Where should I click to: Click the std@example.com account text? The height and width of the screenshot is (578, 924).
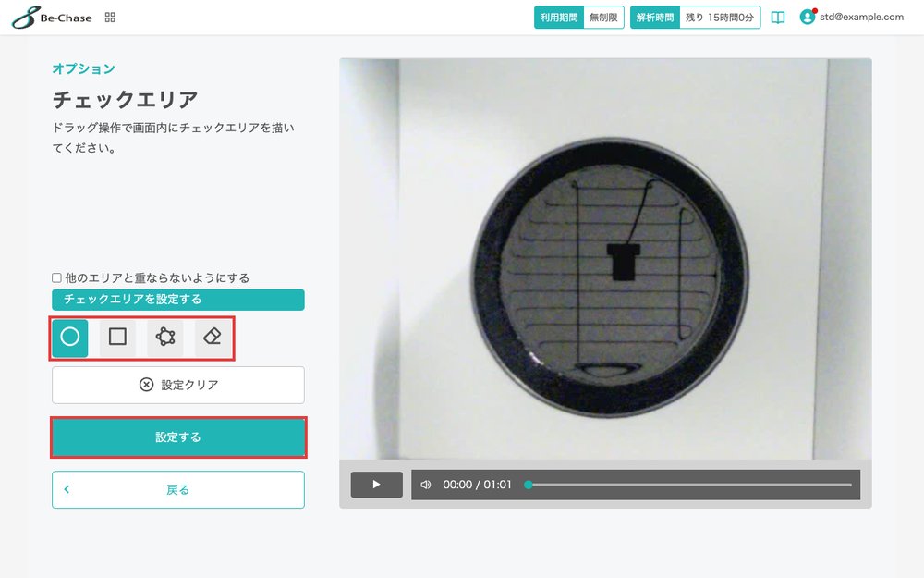pyautogui.click(x=861, y=17)
